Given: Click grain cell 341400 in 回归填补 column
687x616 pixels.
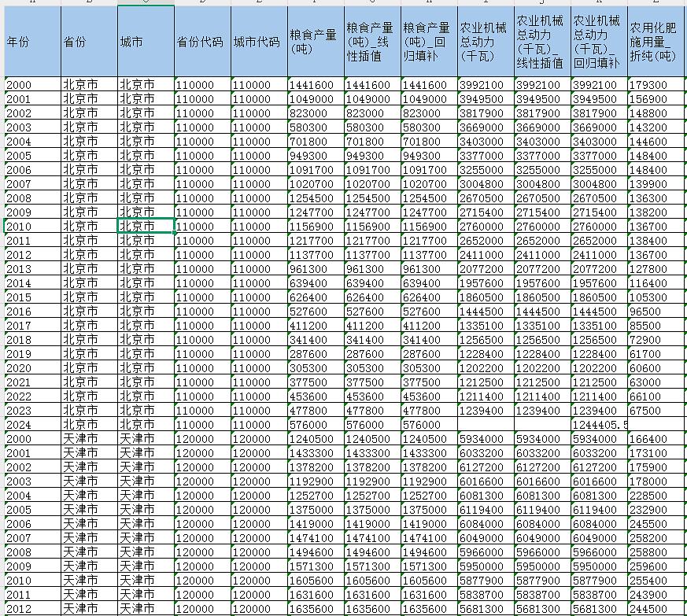Looking at the screenshot, I should click(430, 340).
